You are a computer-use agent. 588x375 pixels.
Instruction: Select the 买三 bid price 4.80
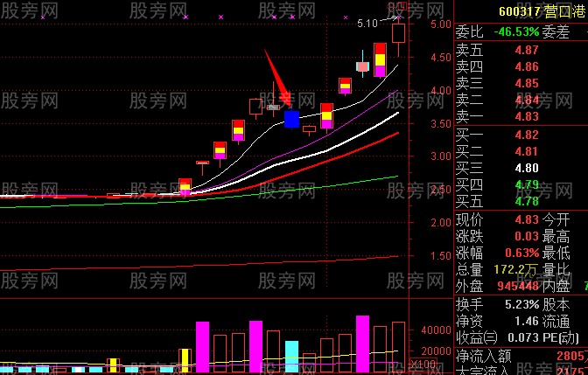click(527, 168)
